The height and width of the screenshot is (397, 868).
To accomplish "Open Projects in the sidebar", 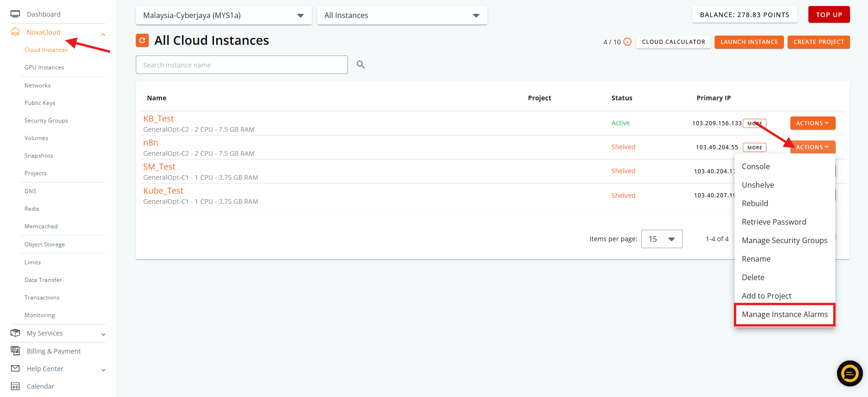I will click(x=36, y=173).
